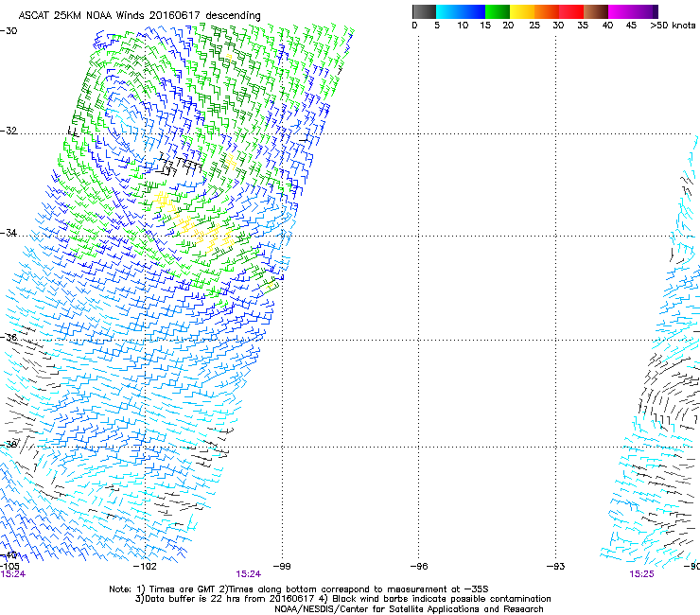
Task: Click the 'Times are GMT' note line
Action: [x=299, y=589]
